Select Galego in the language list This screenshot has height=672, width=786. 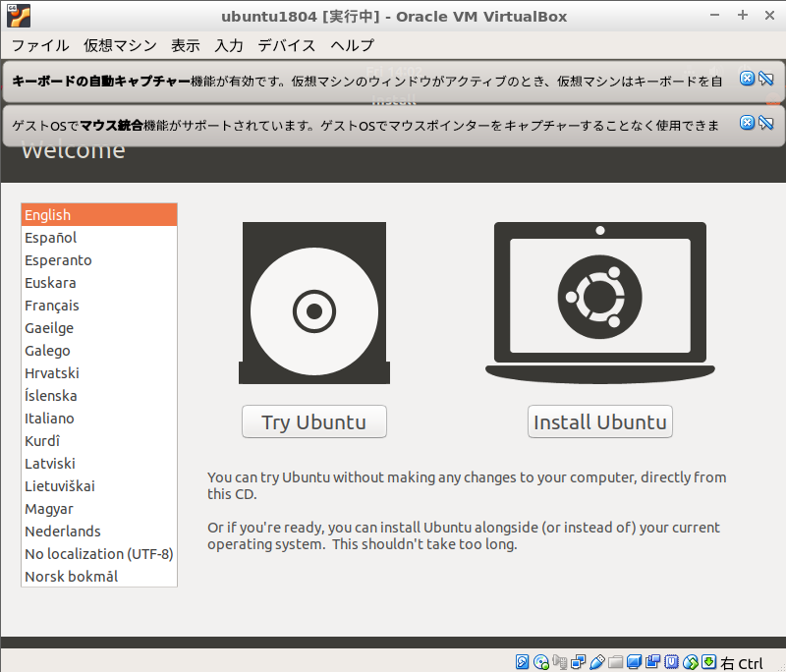tap(99, 351)
